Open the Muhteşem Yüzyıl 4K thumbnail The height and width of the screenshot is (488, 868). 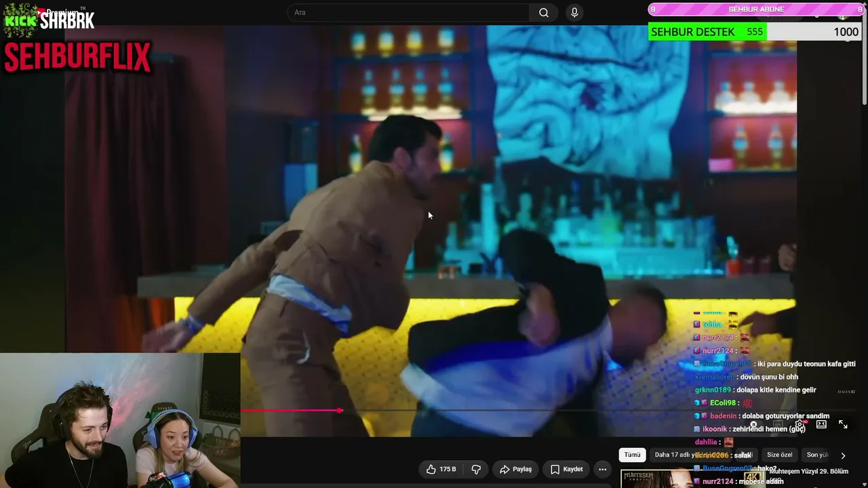tap(692, 479)
